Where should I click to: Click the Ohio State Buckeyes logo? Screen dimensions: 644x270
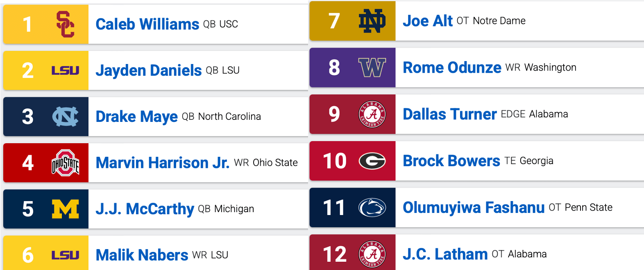65,163
